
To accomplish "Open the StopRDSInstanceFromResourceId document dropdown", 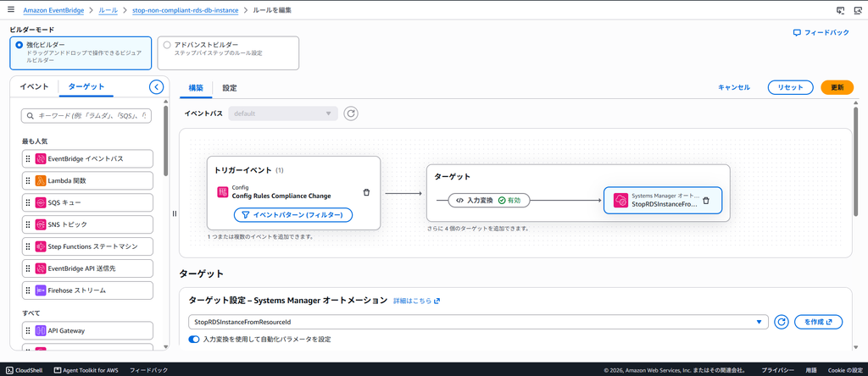I will tap(478, 322).
